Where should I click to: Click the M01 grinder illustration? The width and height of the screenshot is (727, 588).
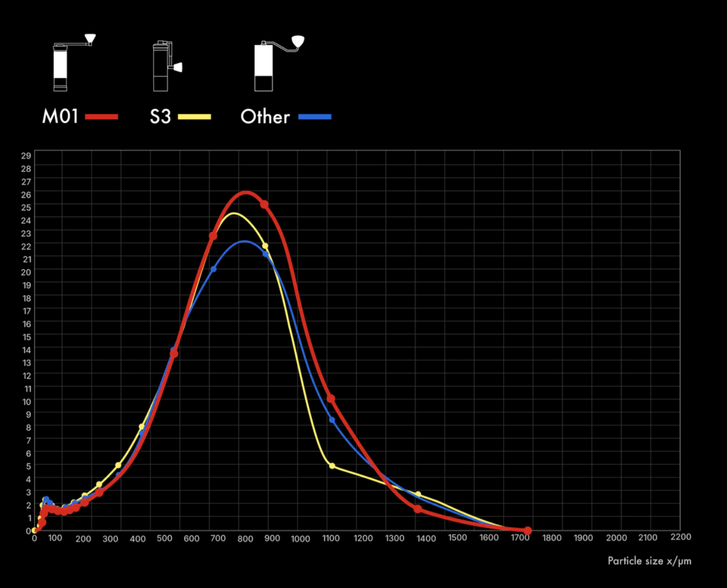click(x=74, y=63)
